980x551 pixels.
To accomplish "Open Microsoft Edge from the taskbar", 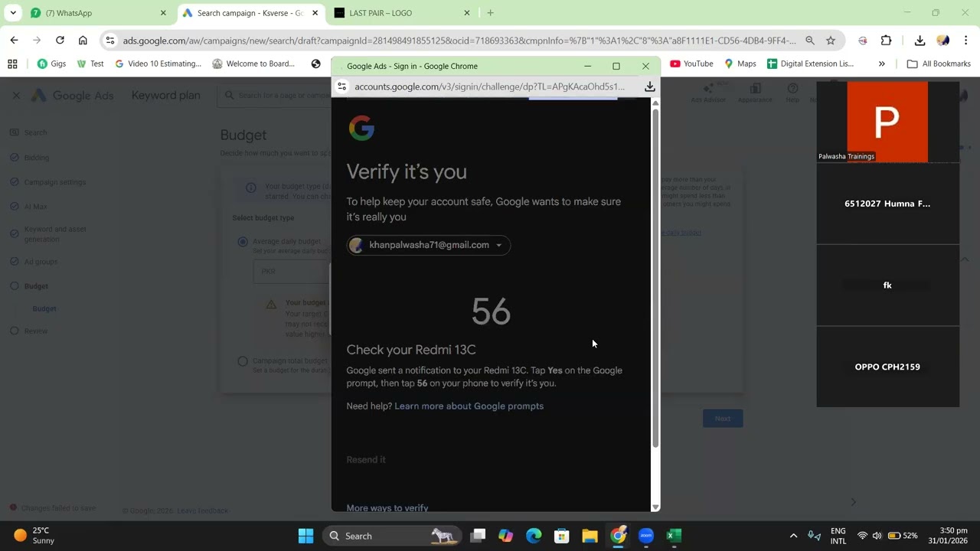I will 534,536.
